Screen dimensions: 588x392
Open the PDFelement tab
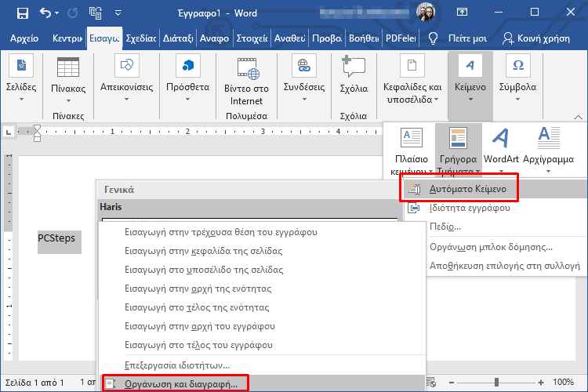pyautogui.click(x=401, y=38)
